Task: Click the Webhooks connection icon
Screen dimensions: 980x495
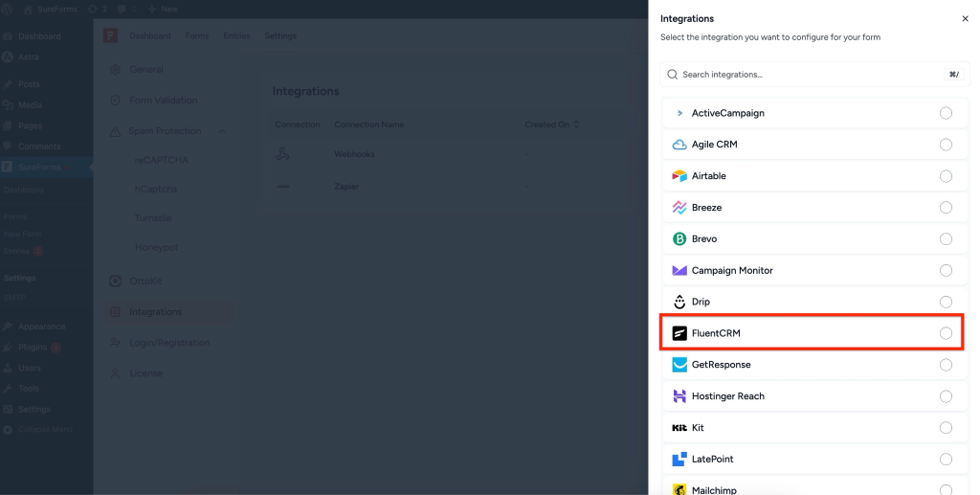Action: [x=282, y=154]
